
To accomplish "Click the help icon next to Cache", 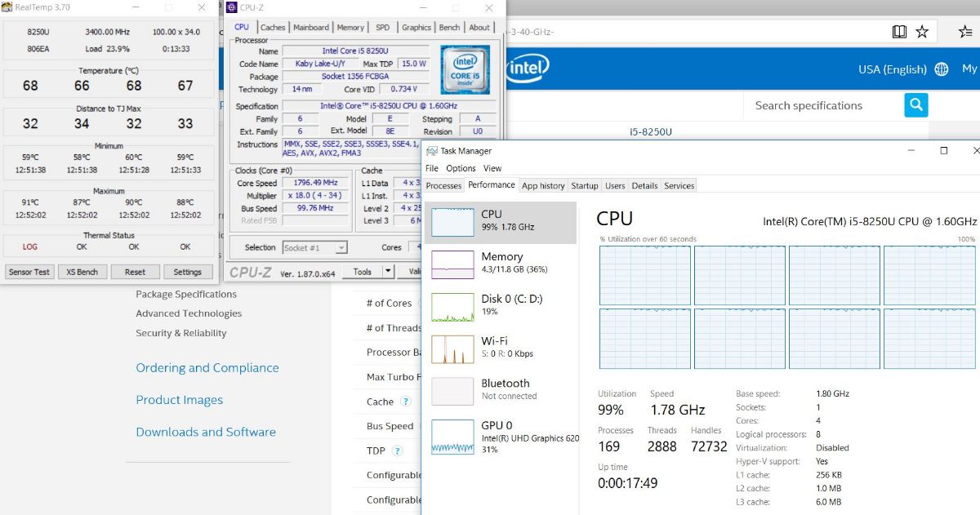I will (407, 402).
